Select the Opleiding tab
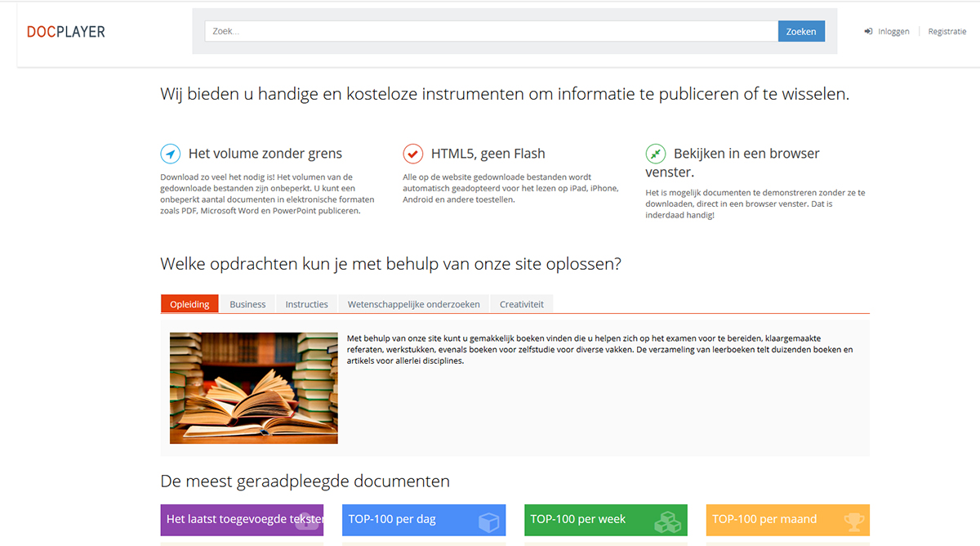 pos(189,304)
